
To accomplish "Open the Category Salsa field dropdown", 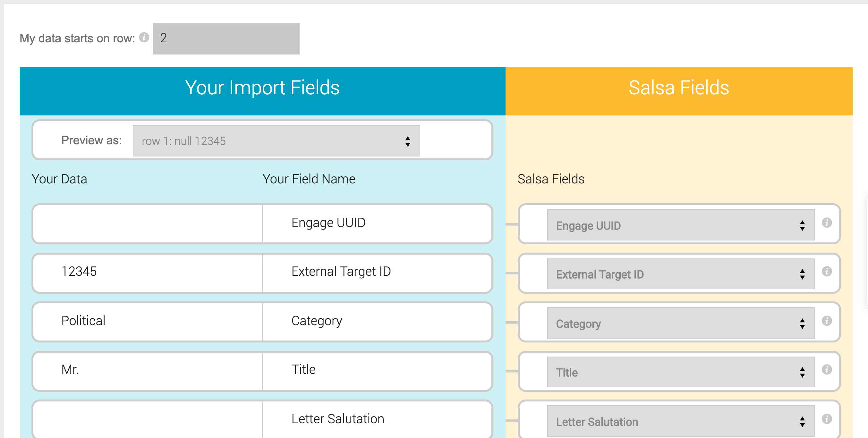I will tap(681, 323).
